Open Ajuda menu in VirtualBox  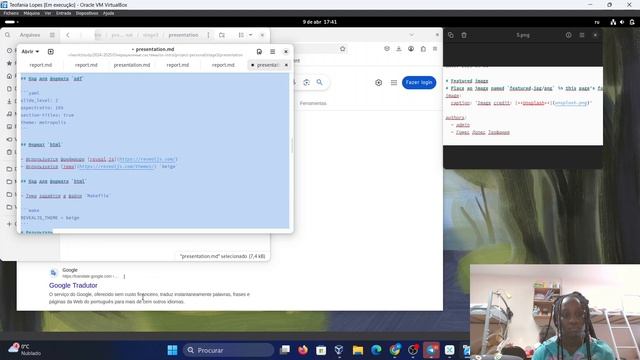[109, 13]
